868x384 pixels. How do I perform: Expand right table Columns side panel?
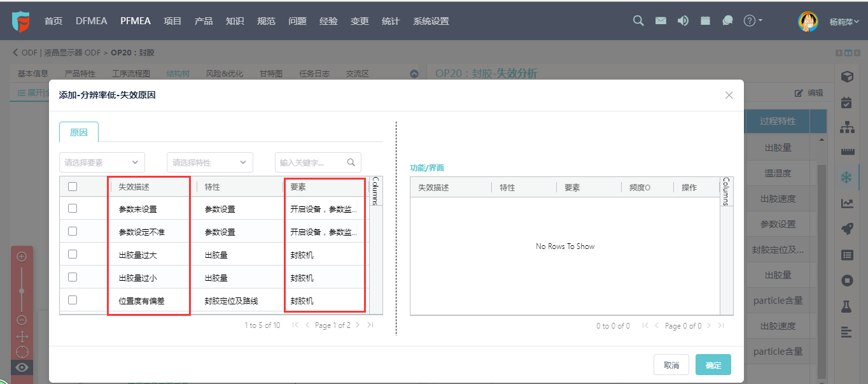coord(725,191)
